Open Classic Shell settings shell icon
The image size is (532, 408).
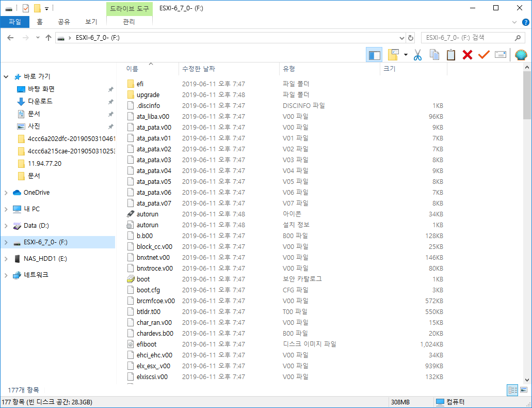[x=521, y=55]
